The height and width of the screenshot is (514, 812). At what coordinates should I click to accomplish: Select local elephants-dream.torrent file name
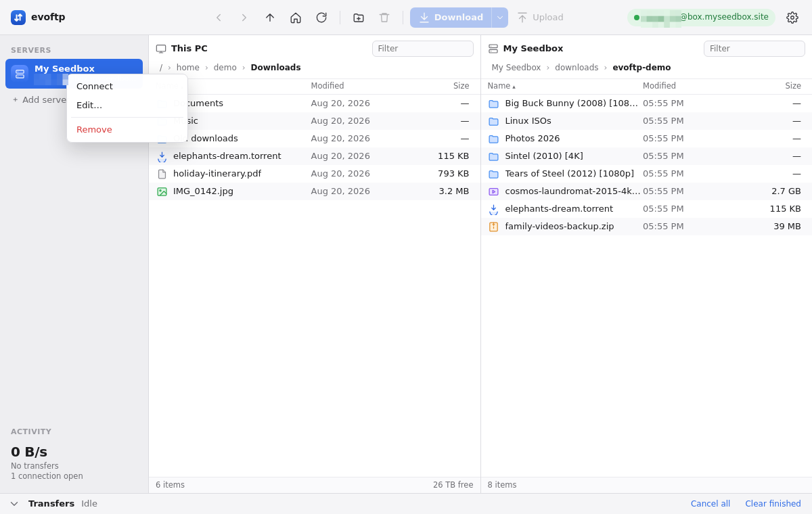(x=227, y=156)
